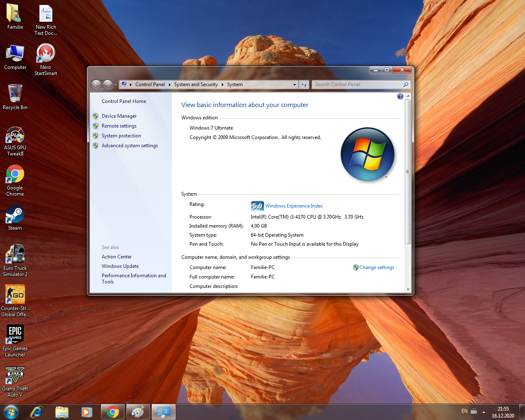
Task: Click the help question mark icon
Action: (x=400, y=96)
